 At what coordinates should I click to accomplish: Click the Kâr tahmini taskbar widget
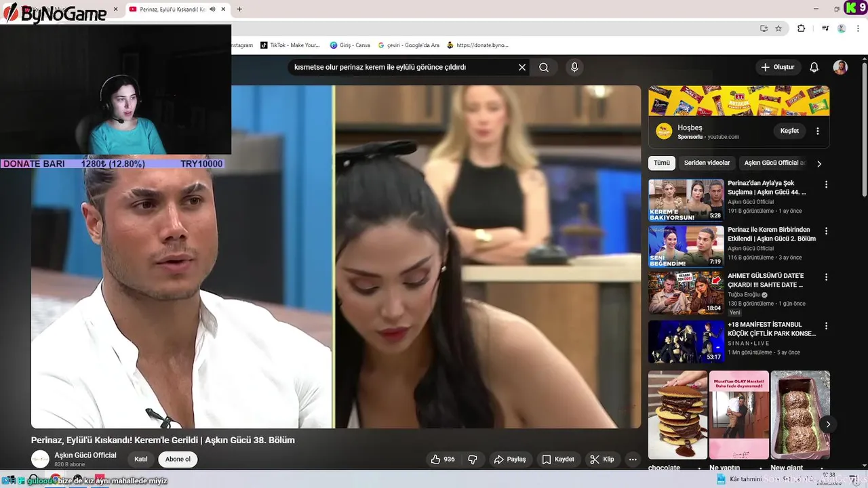click(x=739, y=479)
